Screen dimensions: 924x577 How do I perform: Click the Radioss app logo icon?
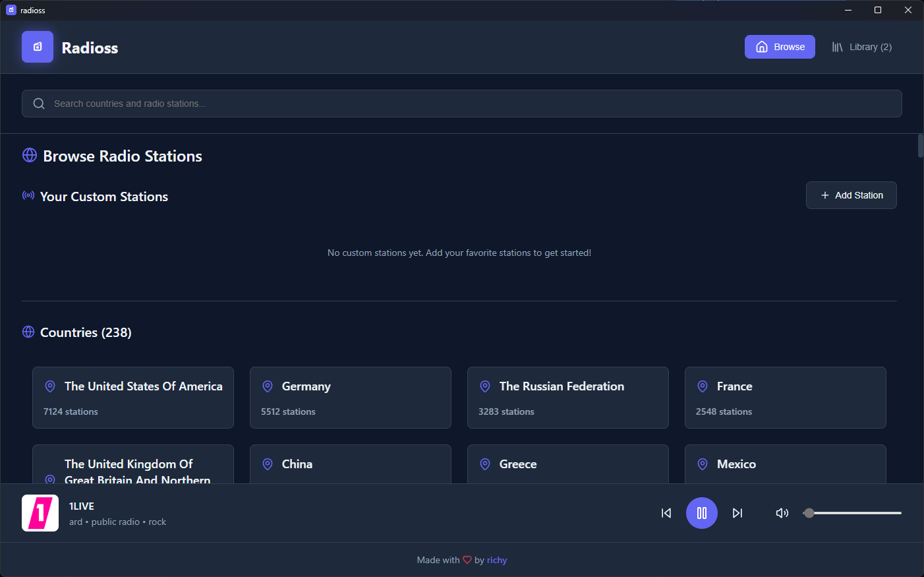[x=38, y=47]
